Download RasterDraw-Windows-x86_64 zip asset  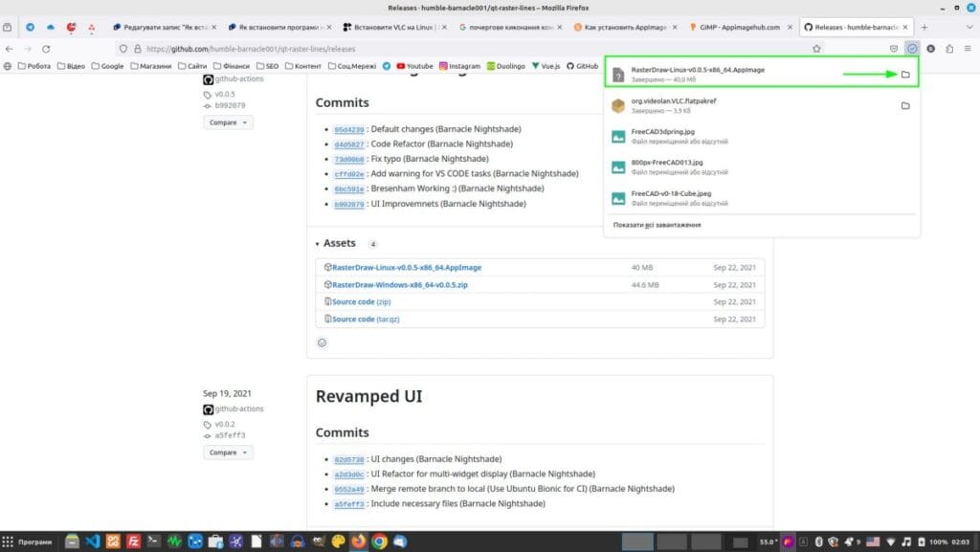[397, 284]
